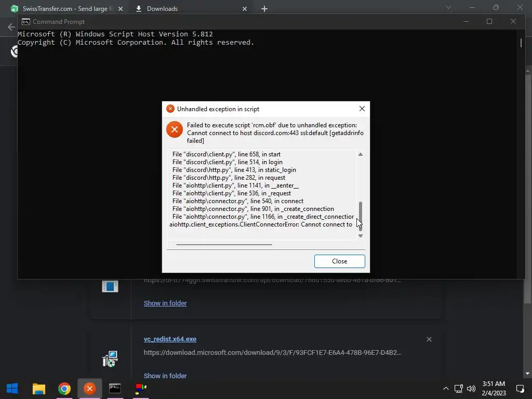The height and width of the screenshot is (399, 532).
Task: Maximize the Command Prompt window
Action: pos(489,21)
